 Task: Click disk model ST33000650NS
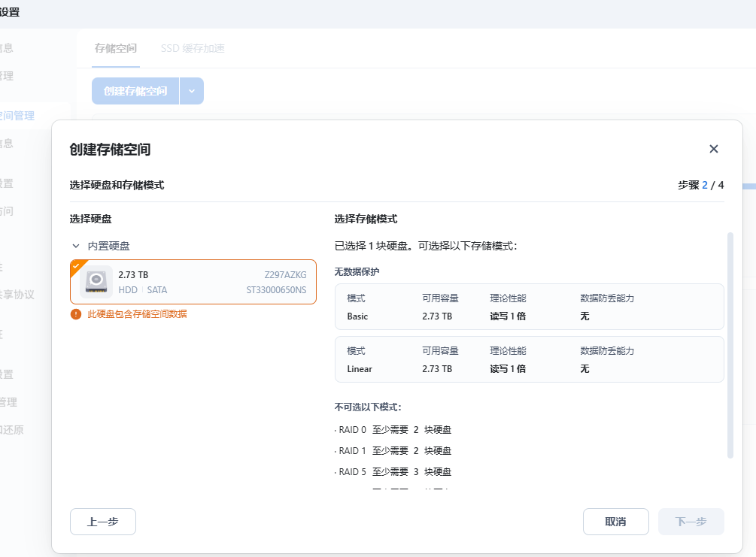[x=276, y=290]
